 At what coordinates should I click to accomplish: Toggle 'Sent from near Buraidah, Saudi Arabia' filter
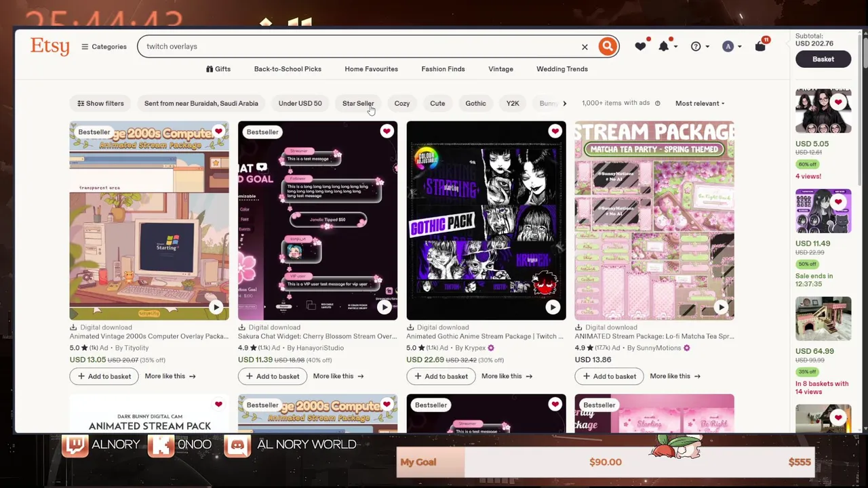(201, 103)
